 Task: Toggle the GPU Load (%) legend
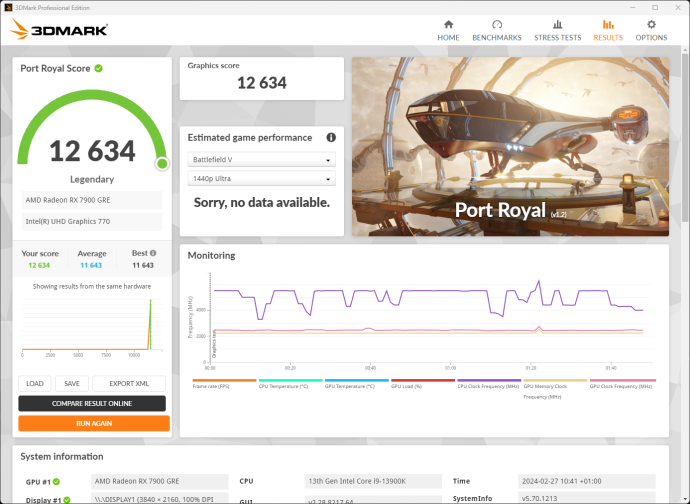coord(423,383)
